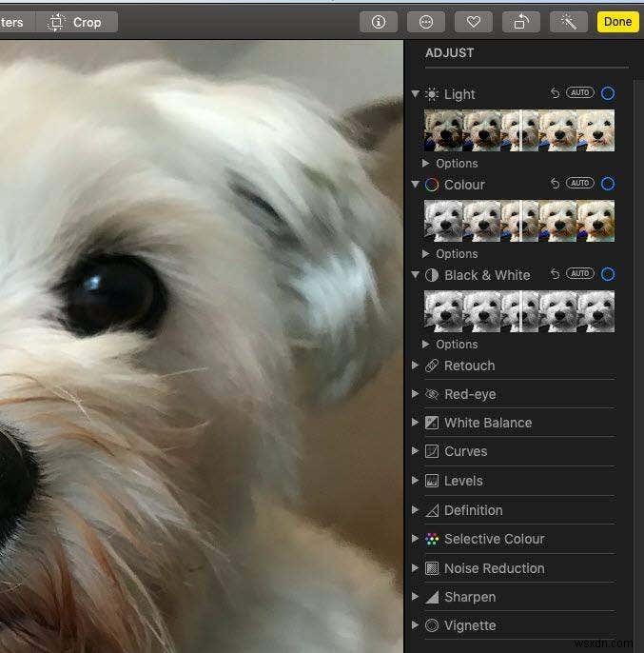Expand the Curves section triangle
Viewport: 644px width, 653px height.
(x=415, y=450)
